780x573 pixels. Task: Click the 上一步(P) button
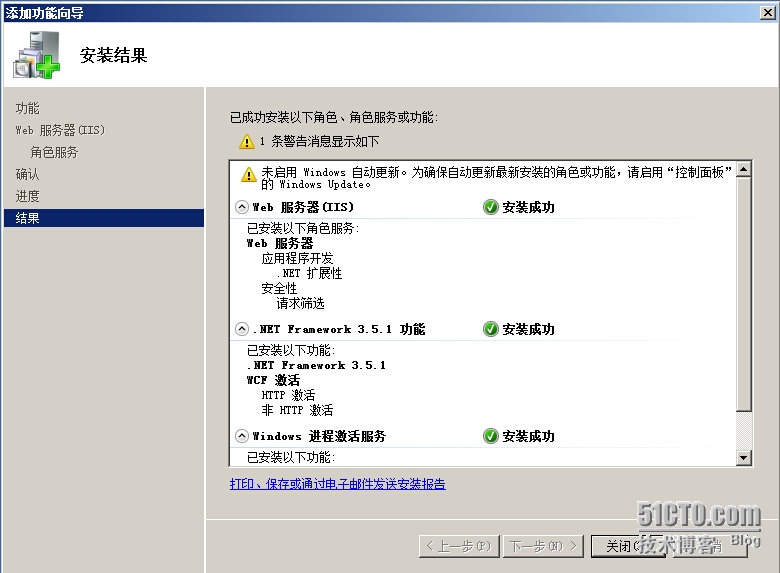click(459, 546)
